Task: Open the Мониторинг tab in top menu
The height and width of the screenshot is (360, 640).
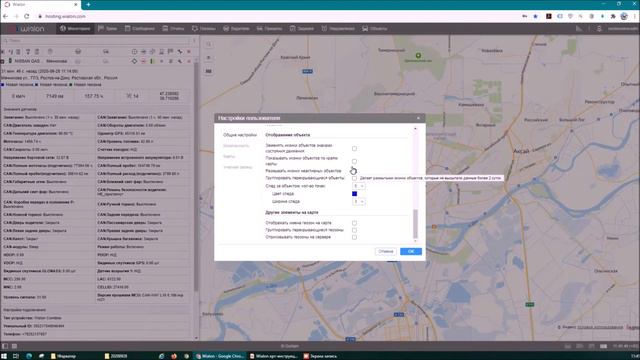Action: tap(75, 29)
